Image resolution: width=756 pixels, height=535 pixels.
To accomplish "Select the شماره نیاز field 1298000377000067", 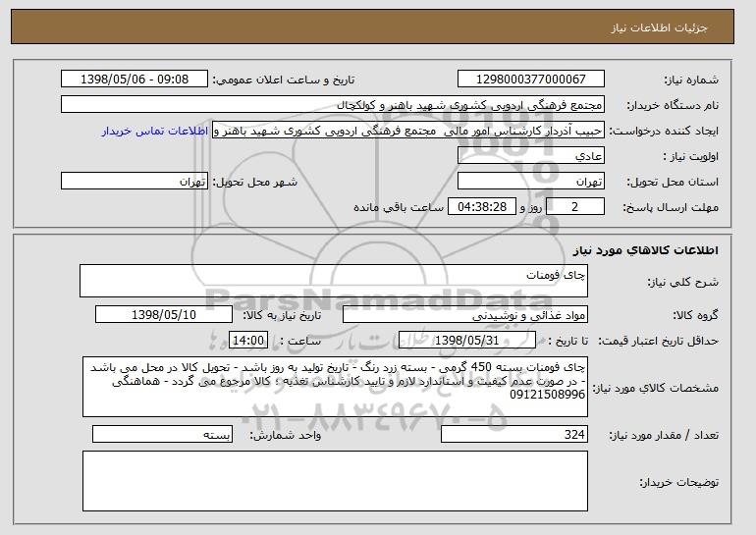I will [x=531, y=80].
